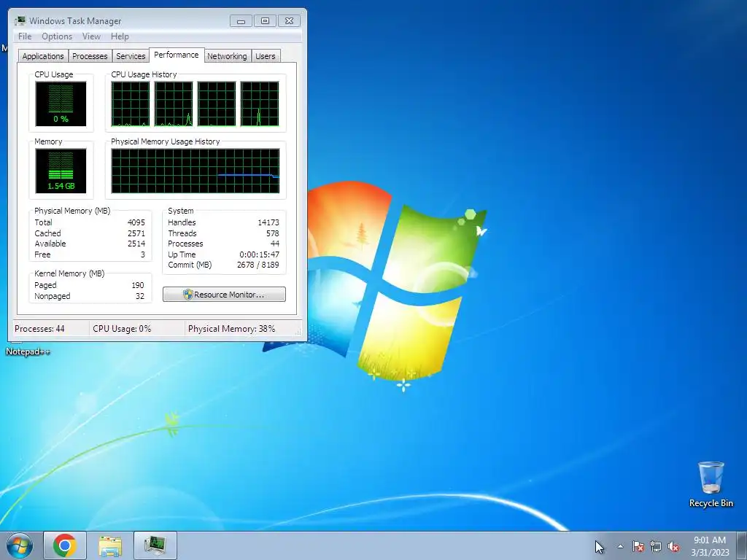
Task: Switch to the Networking tab
Action: coord(228,56)
